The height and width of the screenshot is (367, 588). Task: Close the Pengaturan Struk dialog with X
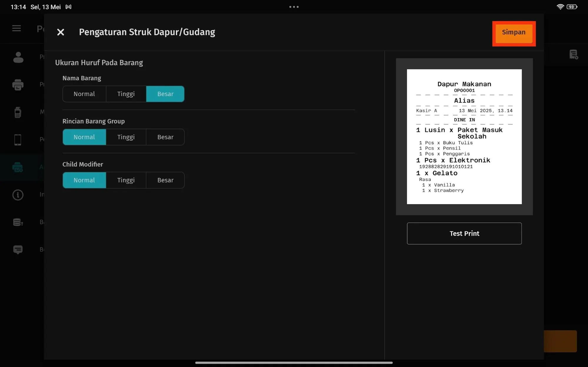point(61,32)
